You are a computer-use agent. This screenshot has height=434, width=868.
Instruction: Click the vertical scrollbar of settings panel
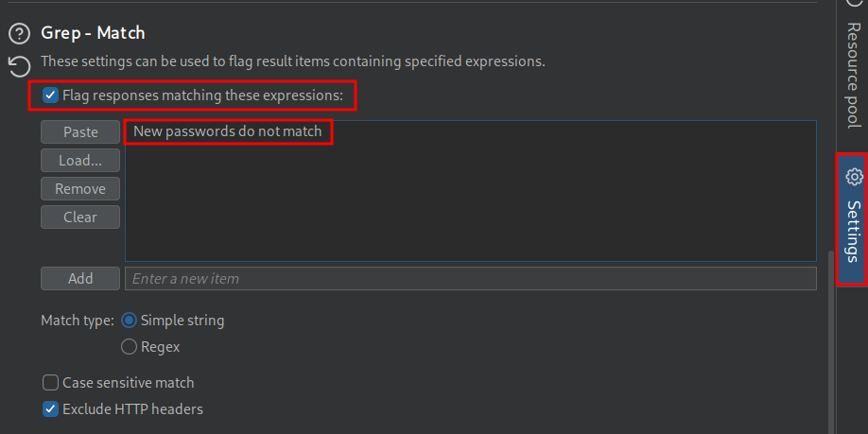831,340
